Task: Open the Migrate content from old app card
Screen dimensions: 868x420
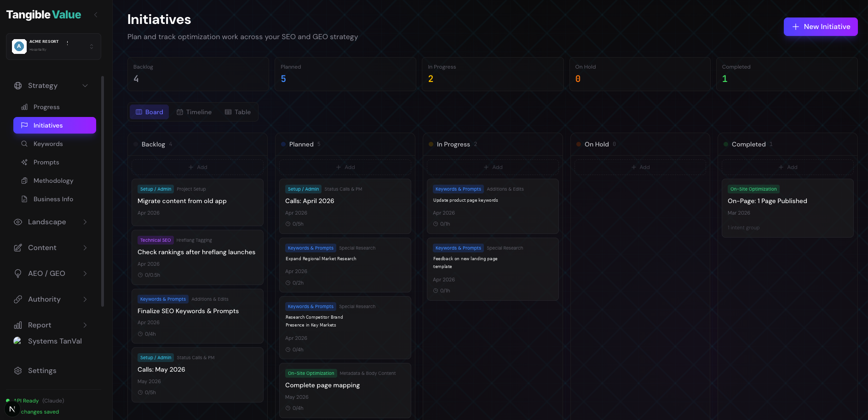Action: [x=197, y=202]
